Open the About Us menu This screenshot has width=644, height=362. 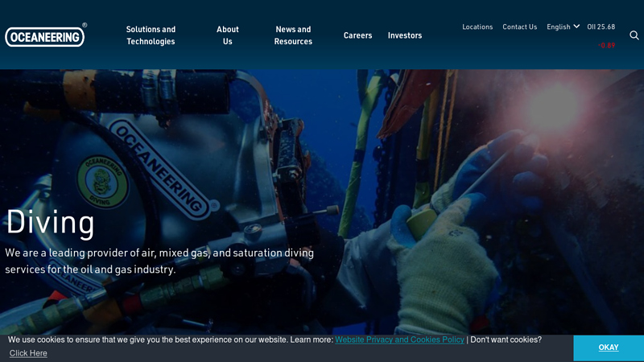[x=228, y=35]
